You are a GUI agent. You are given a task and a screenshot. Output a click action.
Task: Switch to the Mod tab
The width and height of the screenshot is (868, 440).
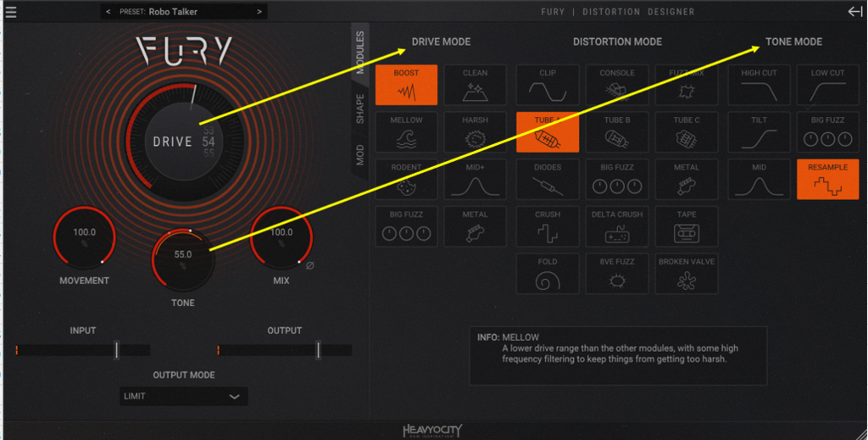(x=360, y=155)
